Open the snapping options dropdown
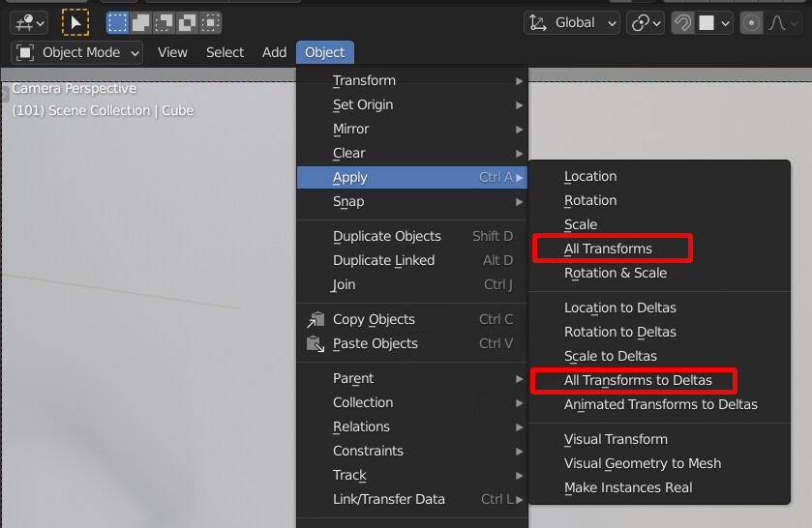This screenshot has width=812, height=528. click(x=713, y=23)
